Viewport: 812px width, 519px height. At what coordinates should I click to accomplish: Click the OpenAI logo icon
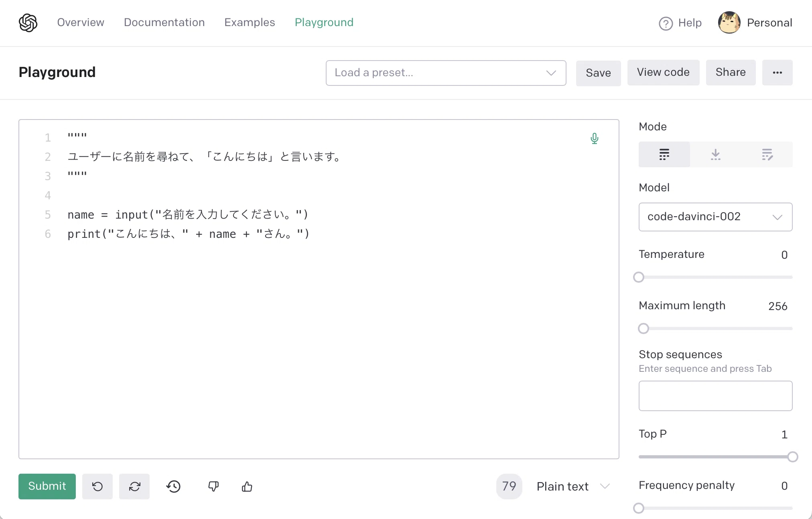[x=28, y=22]
